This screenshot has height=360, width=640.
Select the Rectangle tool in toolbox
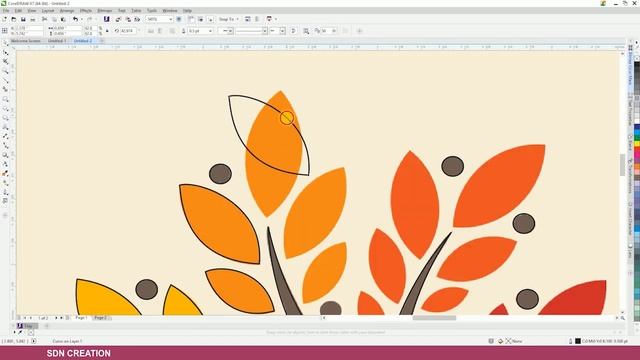pyautogui.click(x=5, y=99)
